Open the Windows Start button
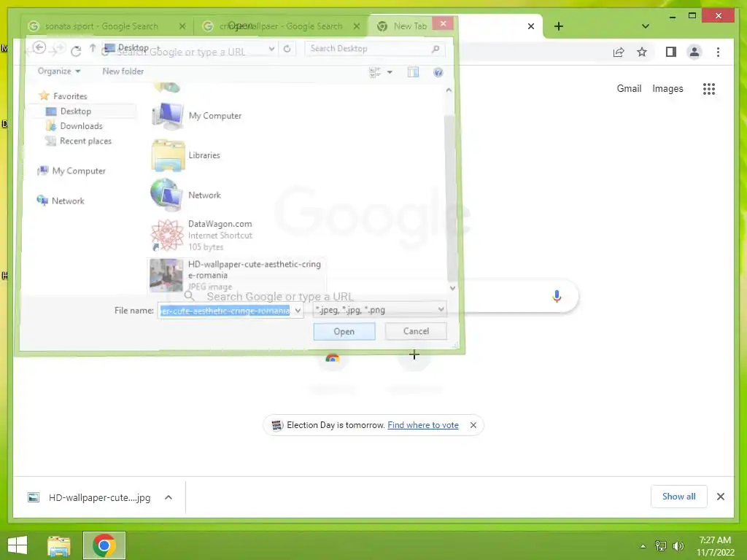The image size is (747, 560). click(18, 545)
